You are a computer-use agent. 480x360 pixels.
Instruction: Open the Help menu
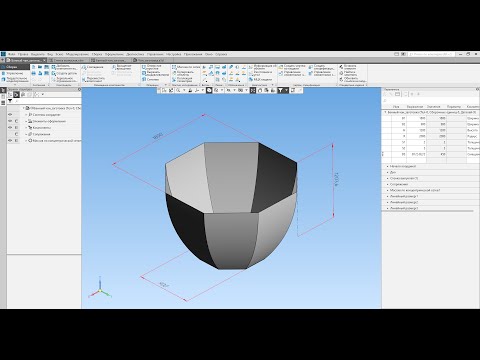[x=221, y=54]
